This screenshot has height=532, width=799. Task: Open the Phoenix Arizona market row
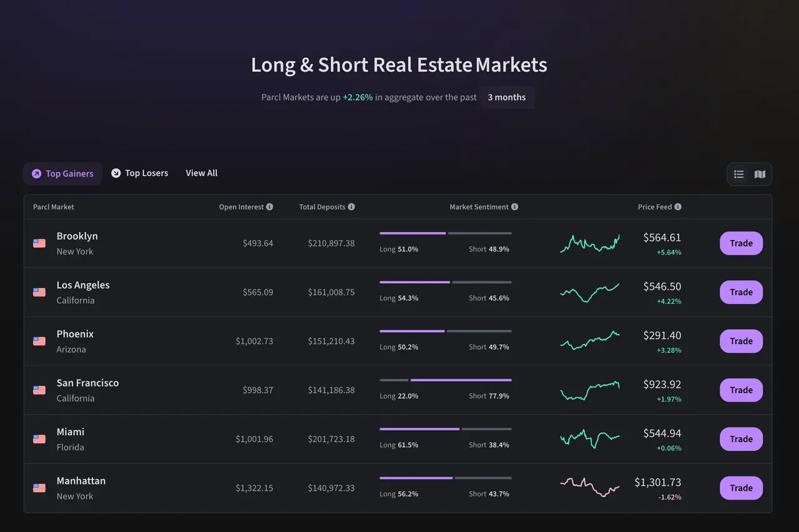(x=75, y=341)
